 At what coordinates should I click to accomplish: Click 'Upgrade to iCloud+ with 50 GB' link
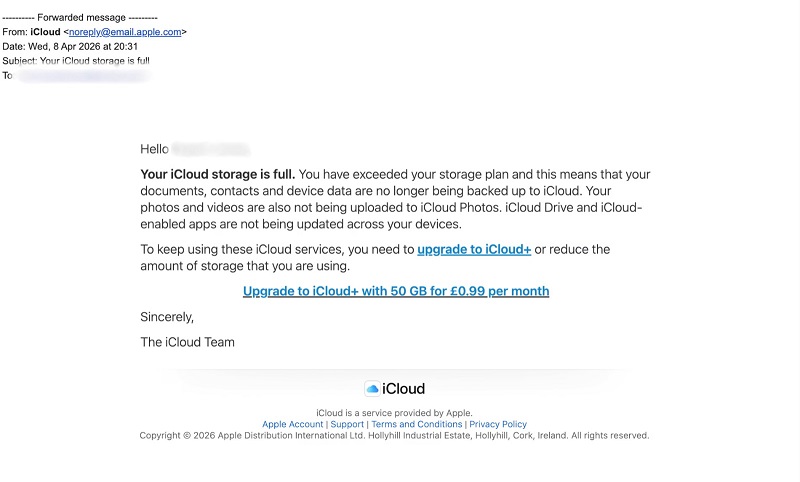[x=396, y=291]
